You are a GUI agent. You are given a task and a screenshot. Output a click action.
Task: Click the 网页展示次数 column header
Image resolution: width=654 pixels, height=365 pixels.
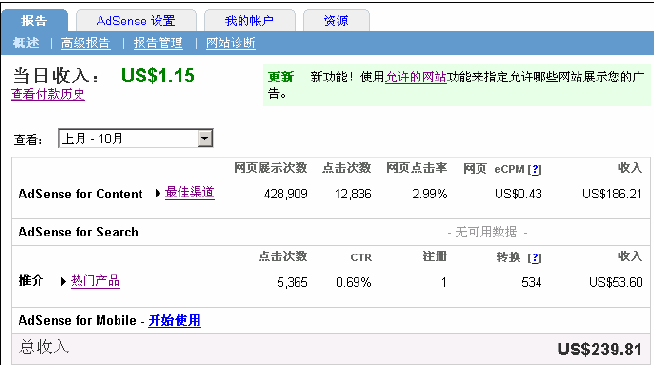[x=271, y=168]
